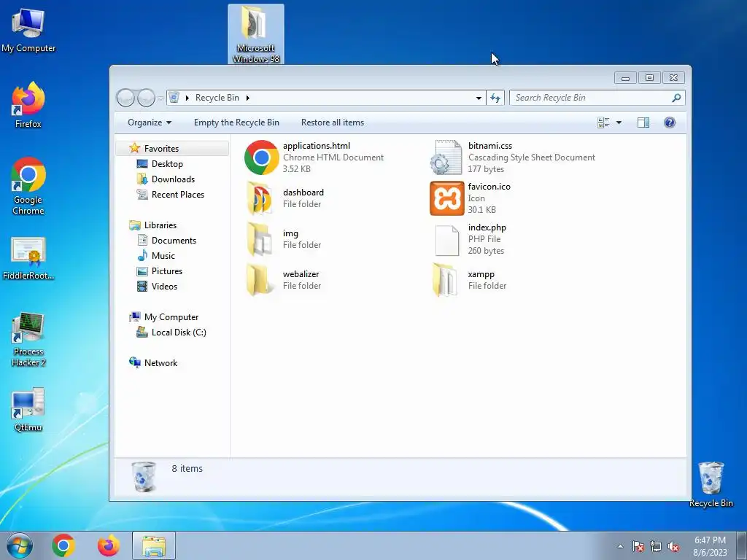The width and height of the screenshot is (747, 560).
Task: Open the Start menu orb
Action: pos(20,545)
